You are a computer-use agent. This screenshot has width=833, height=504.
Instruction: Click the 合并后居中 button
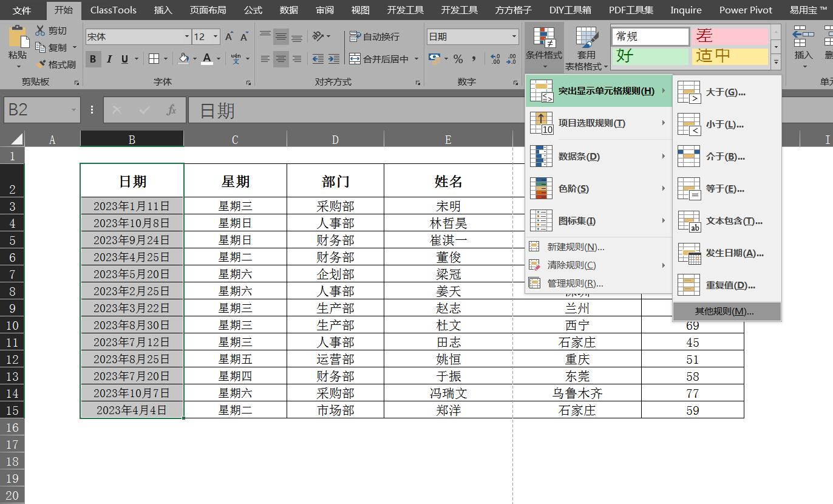tap(376, 59)
